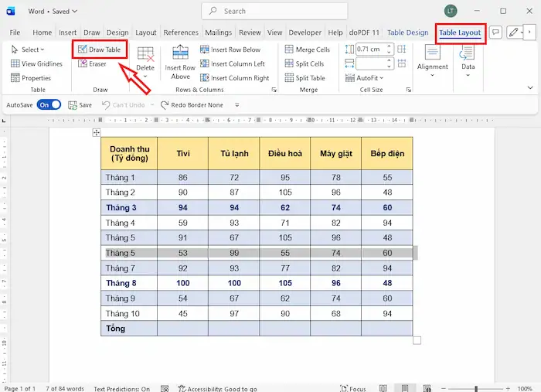
Task: Click Merge Cells
Action: (x=307, y=49)
